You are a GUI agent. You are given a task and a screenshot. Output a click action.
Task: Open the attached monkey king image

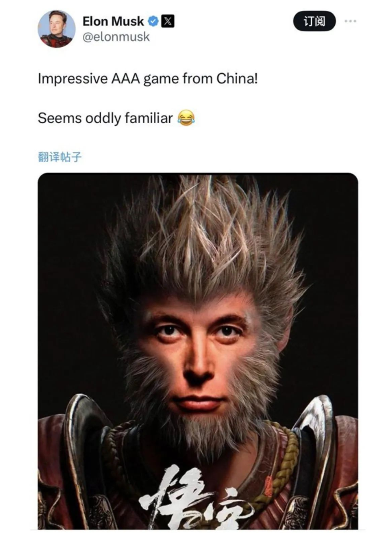(x=198, y=351)
